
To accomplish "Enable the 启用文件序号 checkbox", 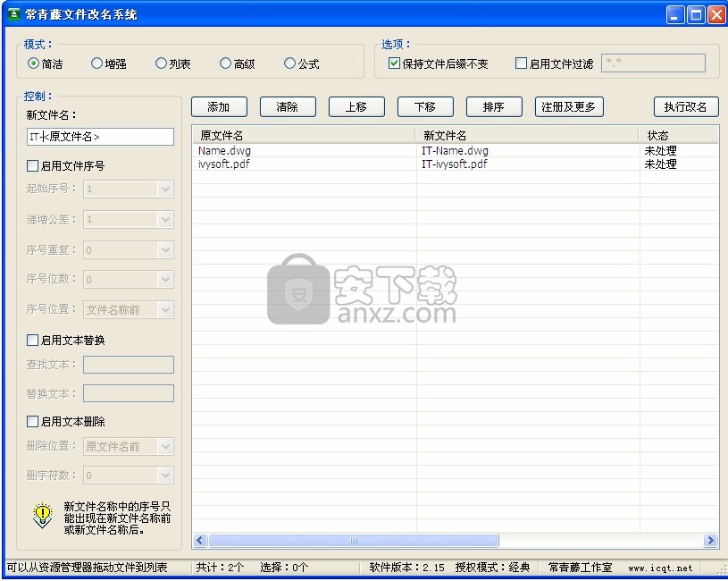I will click(32, 165).
